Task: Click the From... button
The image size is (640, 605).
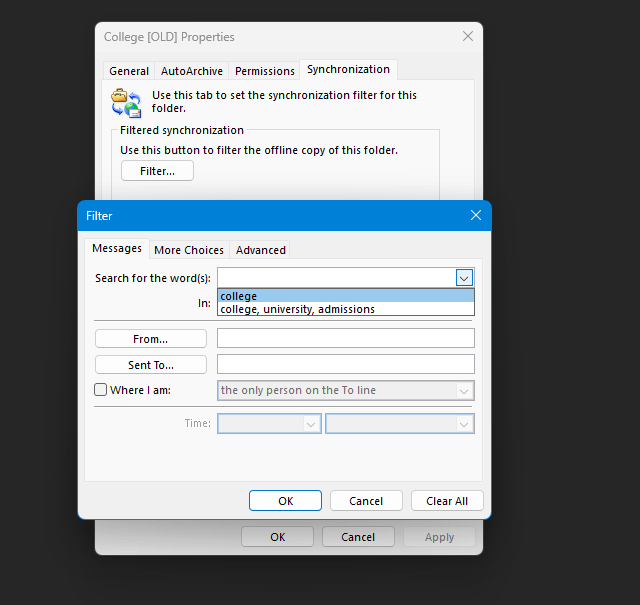Action: (151, 339)
